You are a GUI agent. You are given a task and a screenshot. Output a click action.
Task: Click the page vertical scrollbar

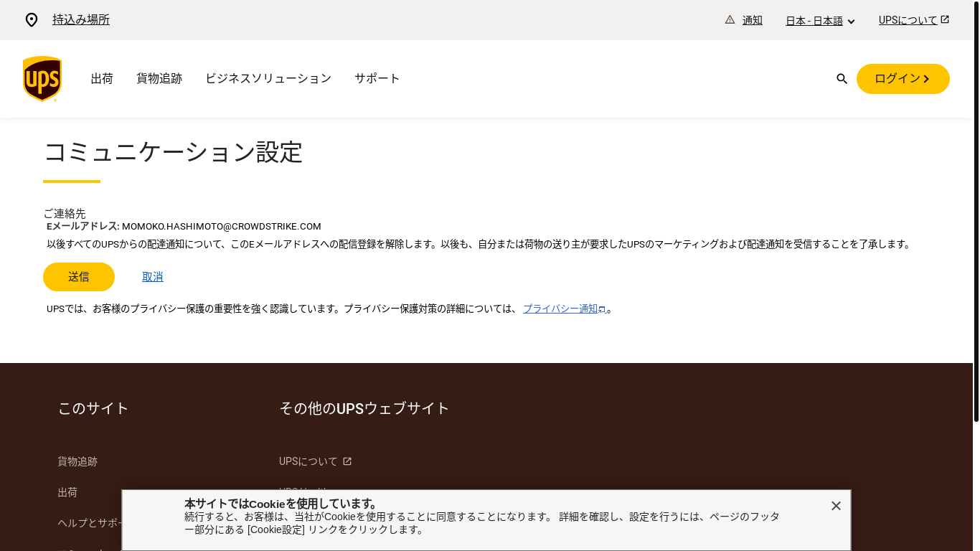976,211
